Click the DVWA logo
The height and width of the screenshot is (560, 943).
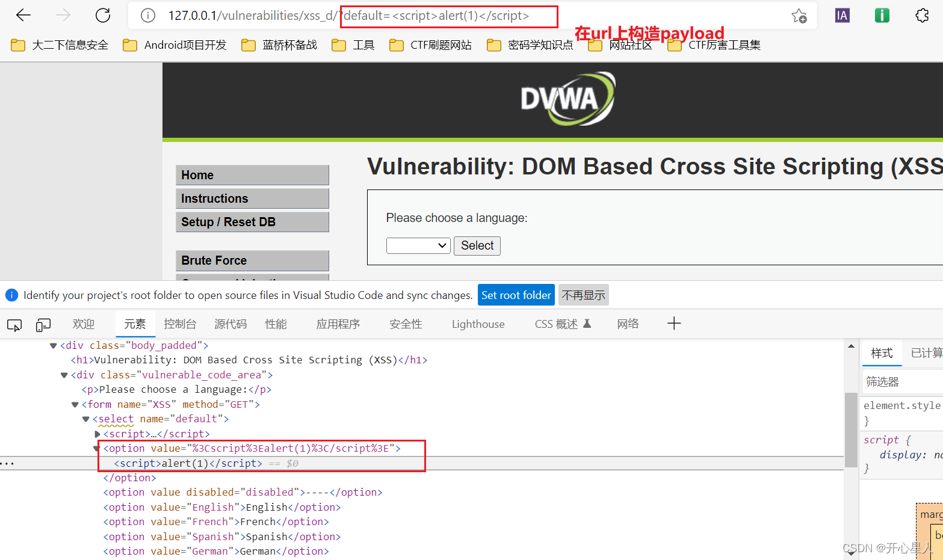pyautogui.click(x=567, y=99)
